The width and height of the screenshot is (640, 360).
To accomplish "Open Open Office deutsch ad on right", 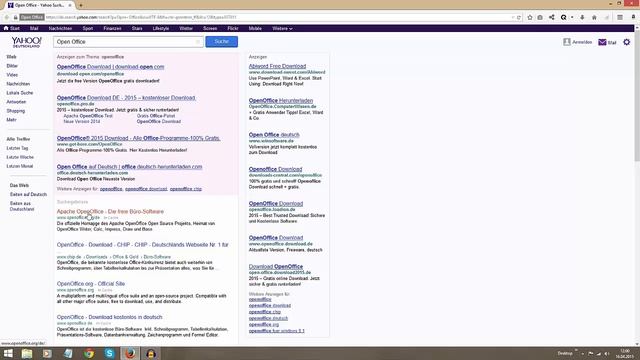I will point(274,135).
